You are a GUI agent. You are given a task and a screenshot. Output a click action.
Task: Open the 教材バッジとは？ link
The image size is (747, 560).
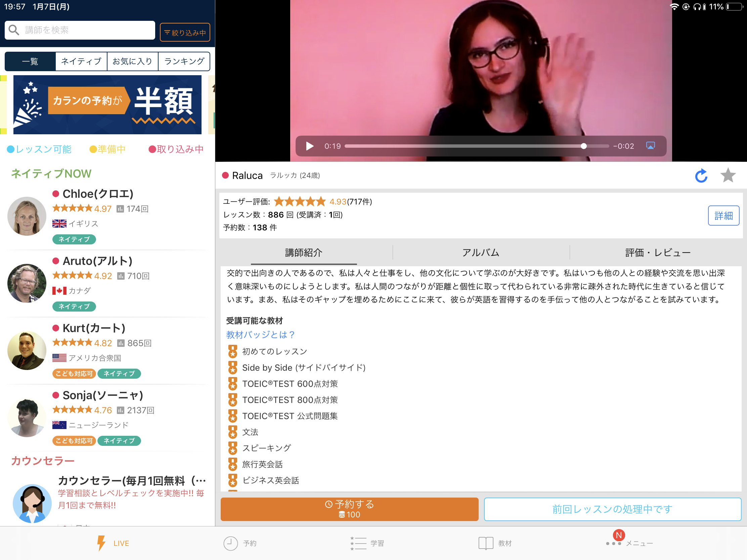click(x=261, y=334)
